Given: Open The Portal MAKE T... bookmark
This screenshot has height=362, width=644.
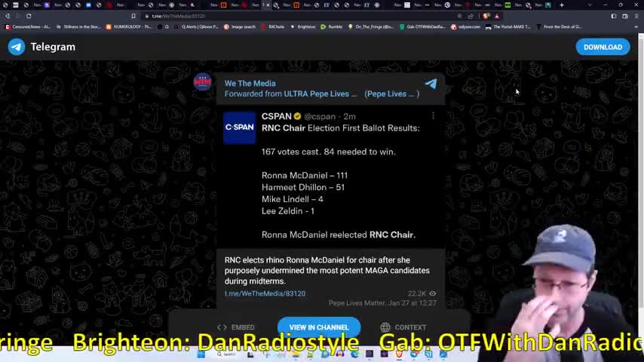Looking at the screenshot, I should coord(508,26).
